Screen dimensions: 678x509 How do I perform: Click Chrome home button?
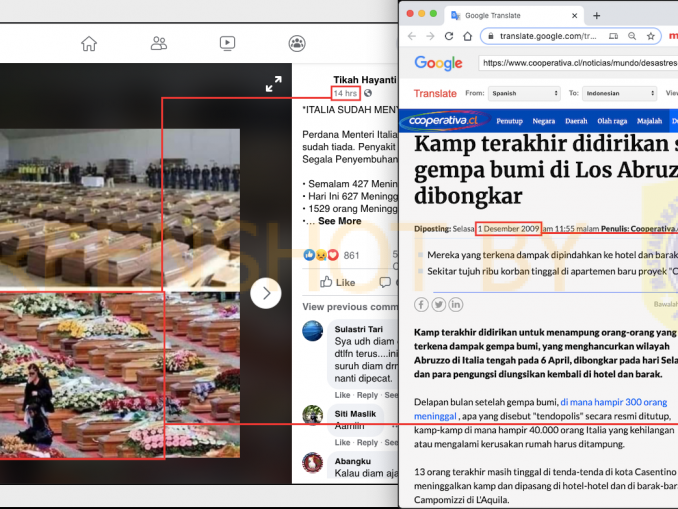pos(468,36)
